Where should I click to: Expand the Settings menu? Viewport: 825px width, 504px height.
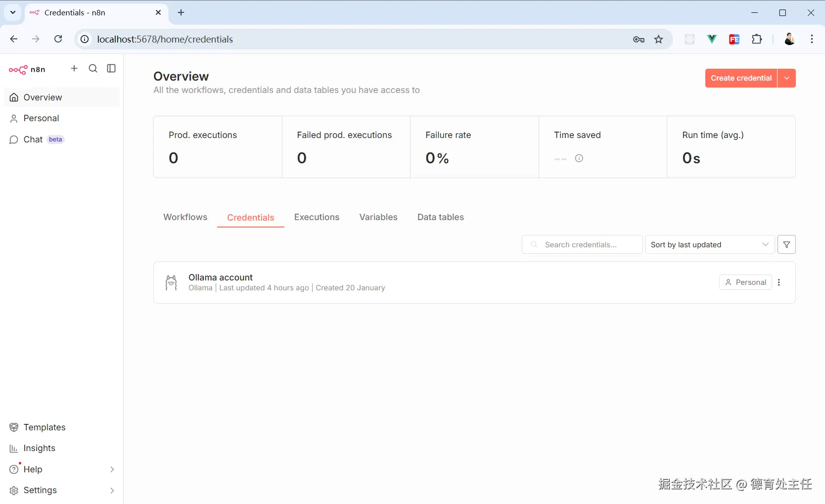(62, 490)
